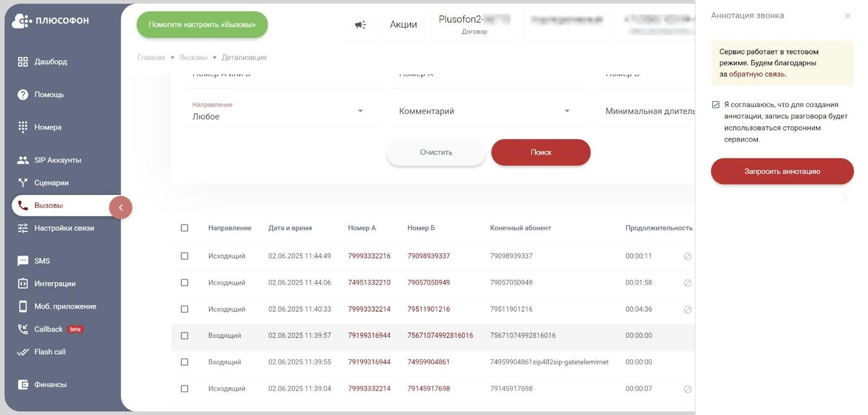Go to the Финансы menu item
Image resolution: width=868 pixels, height=415 pixels.
click(x=50, y=385)
